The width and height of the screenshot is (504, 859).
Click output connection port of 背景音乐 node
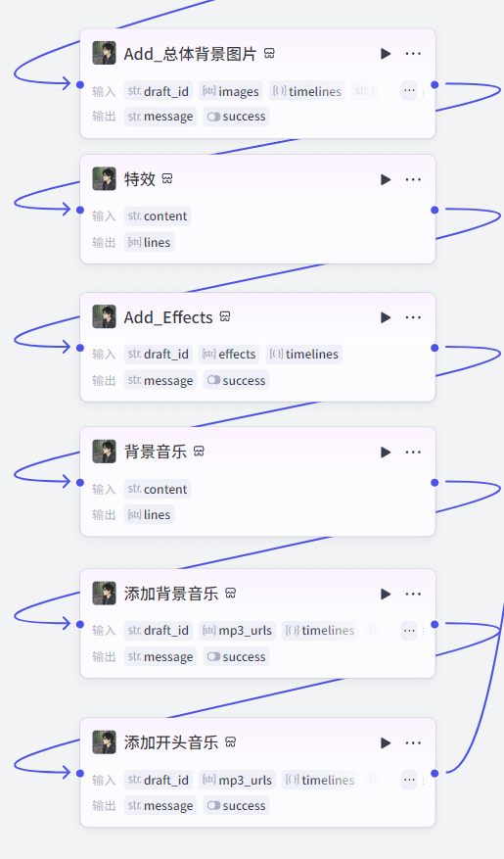pyautogui.click(x=435, y=483)
